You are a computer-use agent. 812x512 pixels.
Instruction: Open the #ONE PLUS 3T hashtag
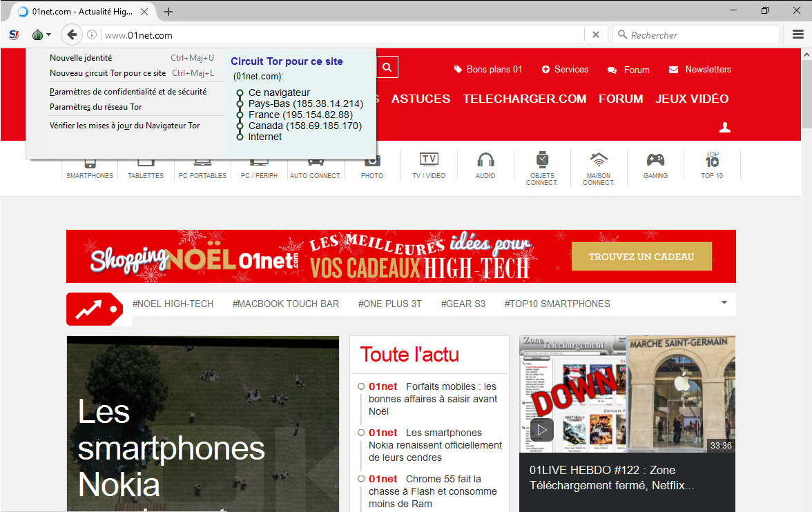click(390, 304)
